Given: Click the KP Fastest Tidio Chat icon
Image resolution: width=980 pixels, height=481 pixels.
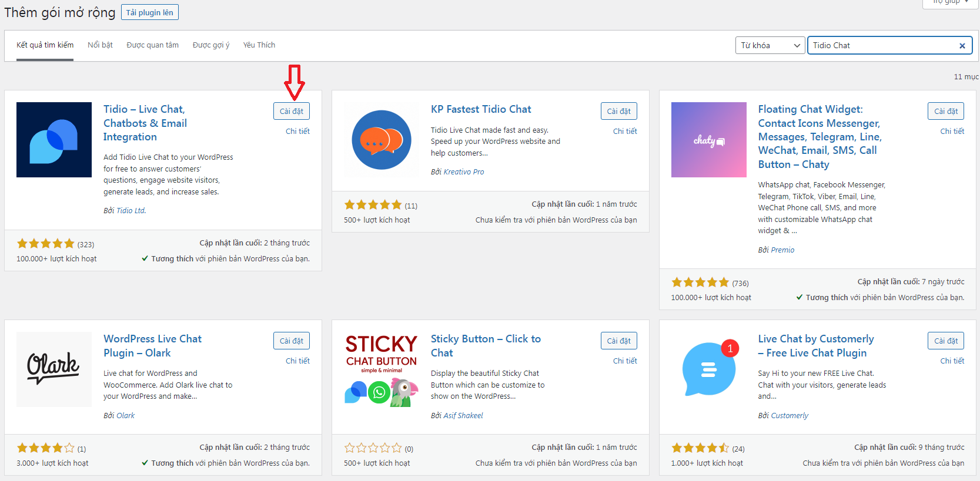Looking at the screenshot, I should tap(381, 140).
